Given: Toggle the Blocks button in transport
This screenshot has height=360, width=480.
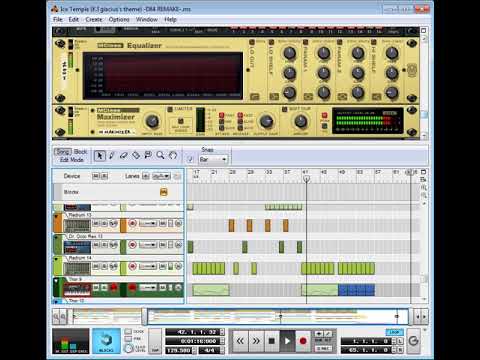Looking at the screenshot, I should click(106, 341).
